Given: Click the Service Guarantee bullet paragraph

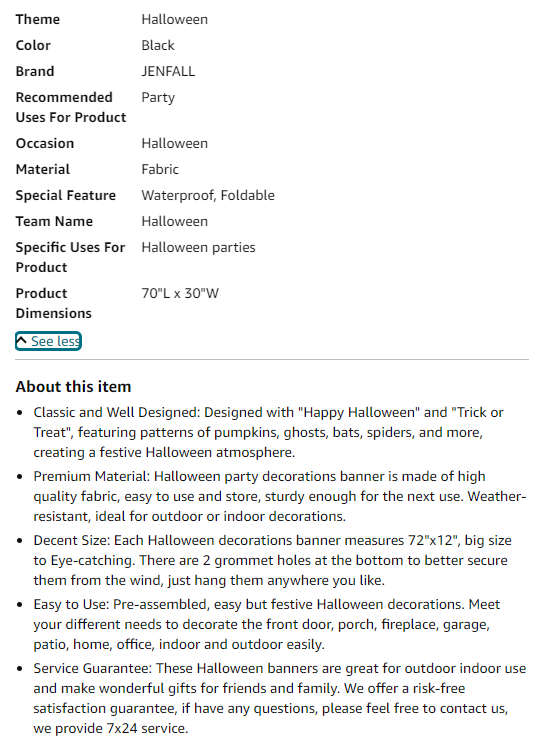Looking at the screenshot, I should [280, 698].
